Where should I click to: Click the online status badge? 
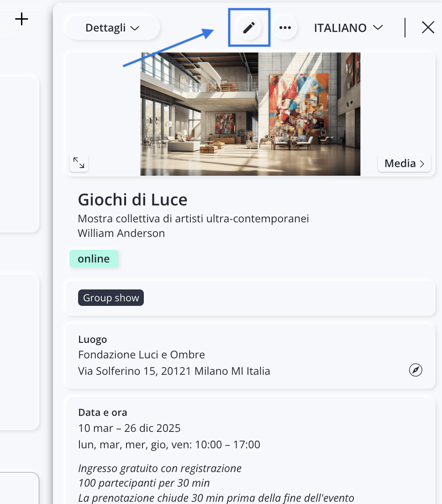pyautogui.click(x=94, y=259)
